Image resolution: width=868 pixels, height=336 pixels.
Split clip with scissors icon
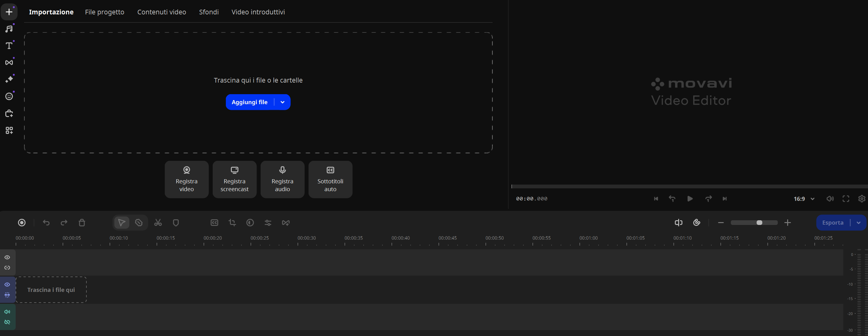click(158, 222)
